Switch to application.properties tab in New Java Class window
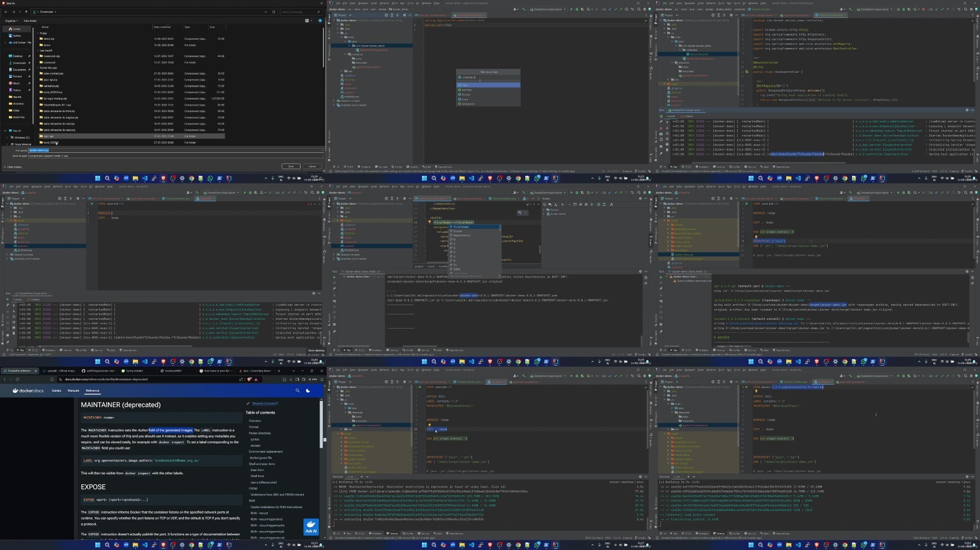This screenshot has height=550, width=980. pyautogui.click(x=470, y=15)
